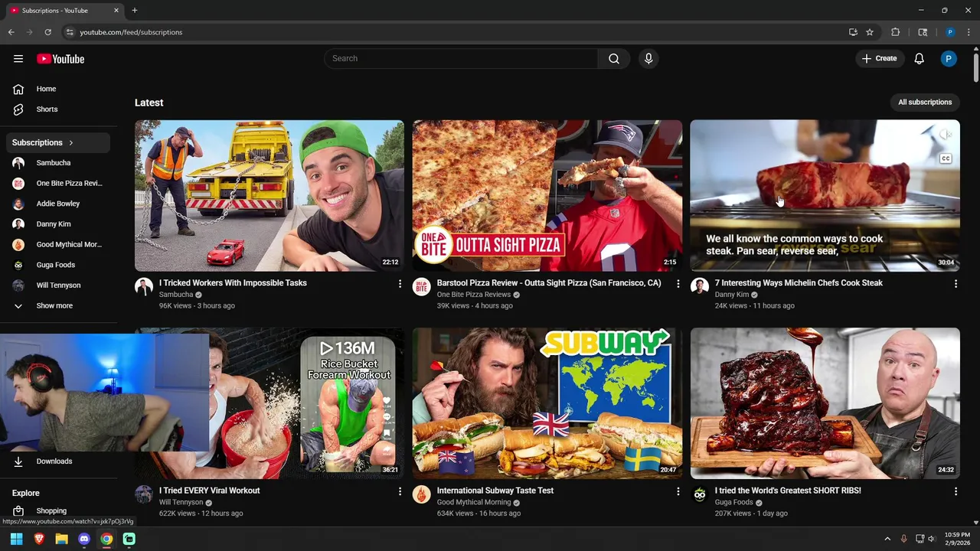
Task: Open options menu for Barstool Pizza Review video
Action: coord(678,284)
